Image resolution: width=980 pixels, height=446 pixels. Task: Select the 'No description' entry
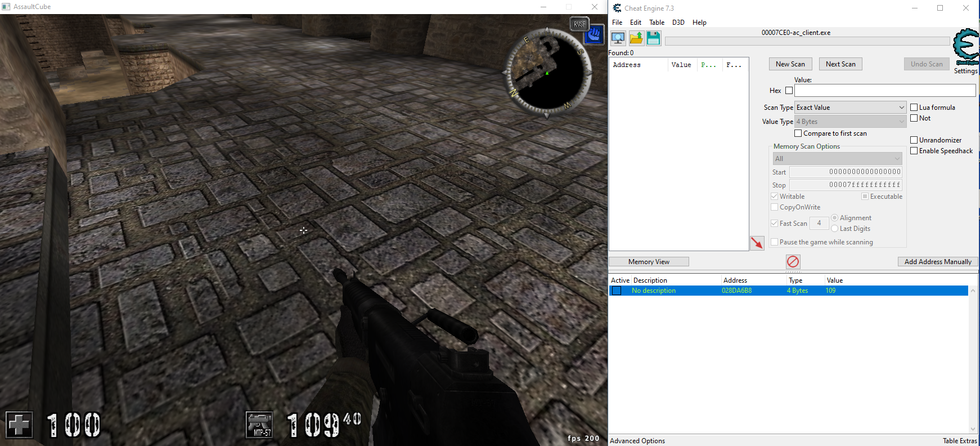[x=654, y=291]
